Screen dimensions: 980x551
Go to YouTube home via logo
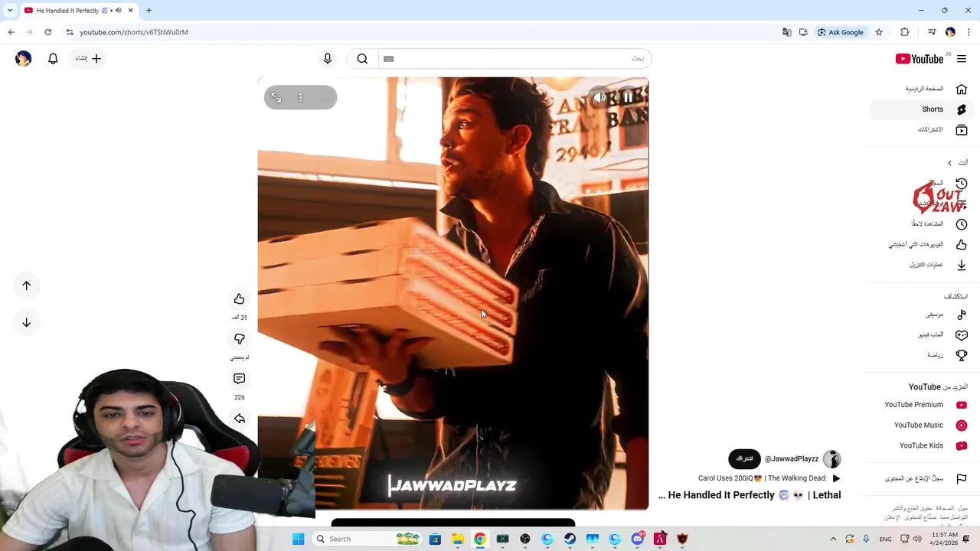click(920, 59)
